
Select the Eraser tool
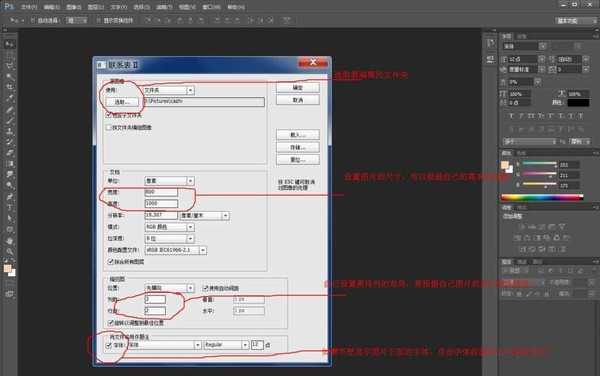(x=9, y=153)
